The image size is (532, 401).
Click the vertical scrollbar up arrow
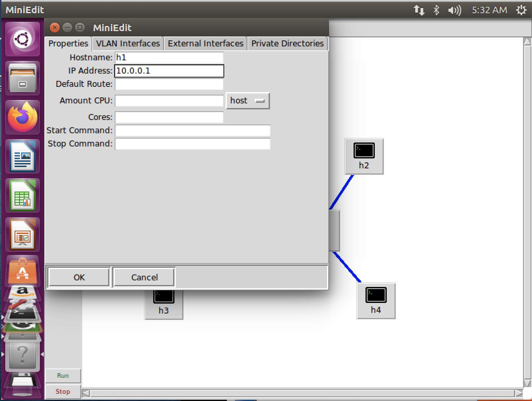point(528,42)
